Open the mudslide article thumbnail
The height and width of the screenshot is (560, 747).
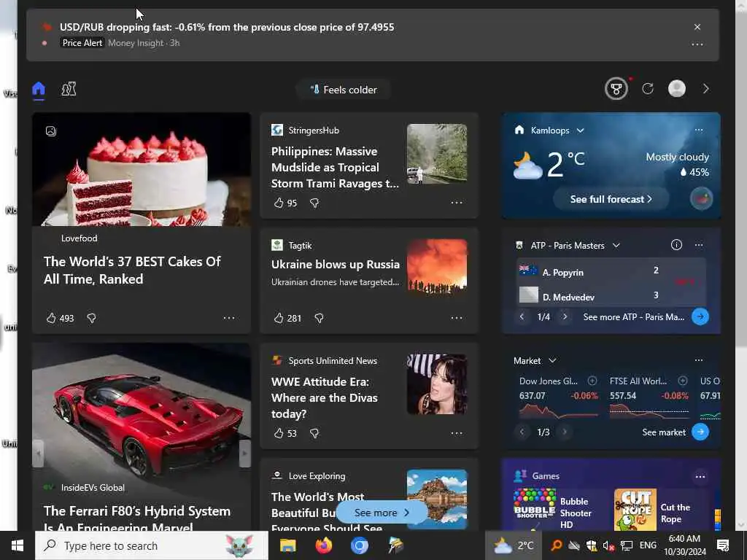pyautogui.click(x=437, y=154)
